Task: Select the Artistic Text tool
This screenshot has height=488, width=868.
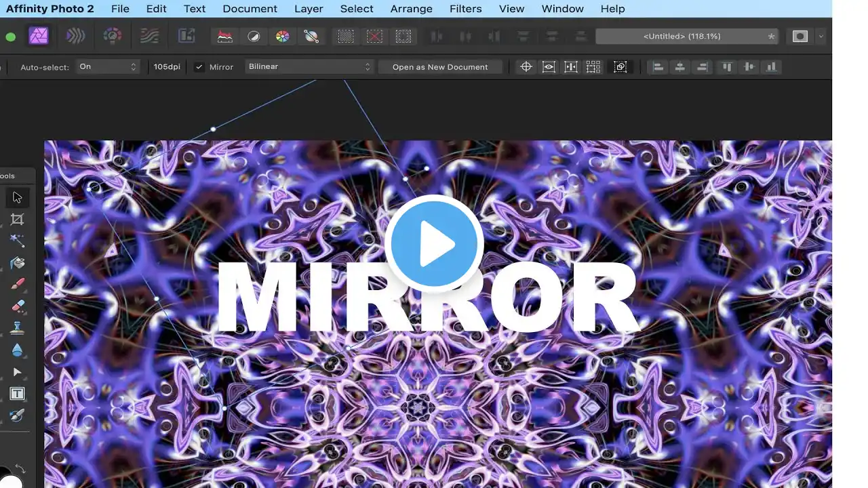Action: point(18,394)
